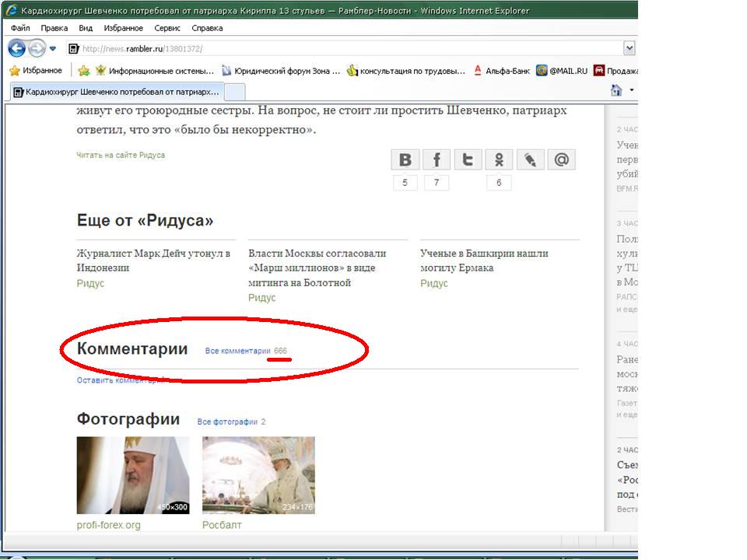Share via the LiveJournal pencil icon
This screenshot has width=747, height=560.
click(530, 159)
